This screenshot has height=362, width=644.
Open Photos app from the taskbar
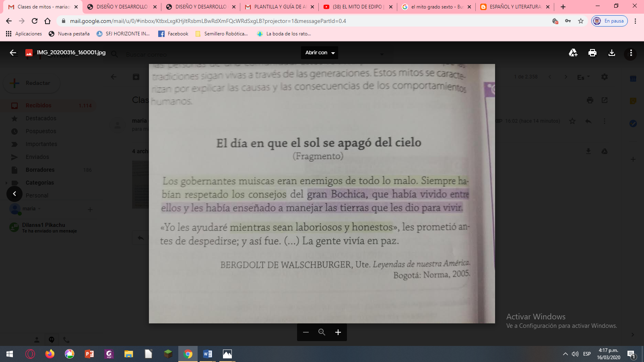pyautogui.click(x=227, y=354)
